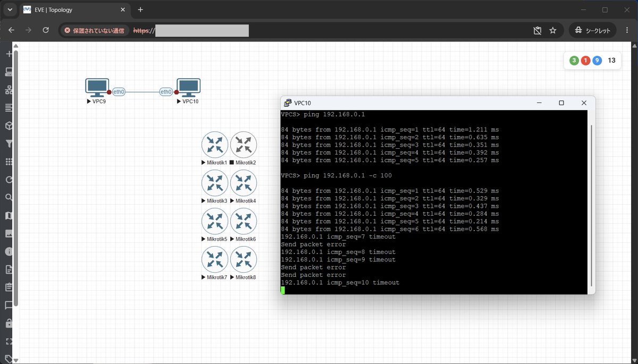This screenshot has height=364, width=638.
Task: Click the not-secure connection warning chip
Action: coord(94,30)
